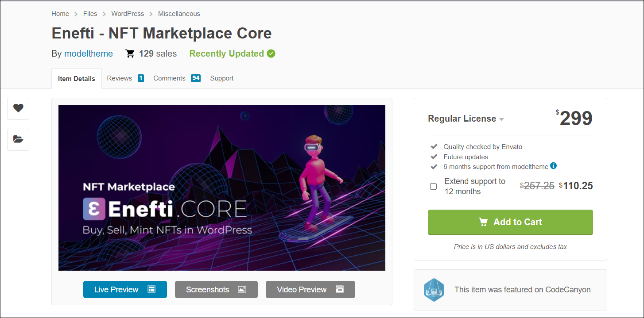644x318 pixels.
Task: Click the chevron after WordPress breadcrumb
Action: pyautogui.click(x=151, y=14)
